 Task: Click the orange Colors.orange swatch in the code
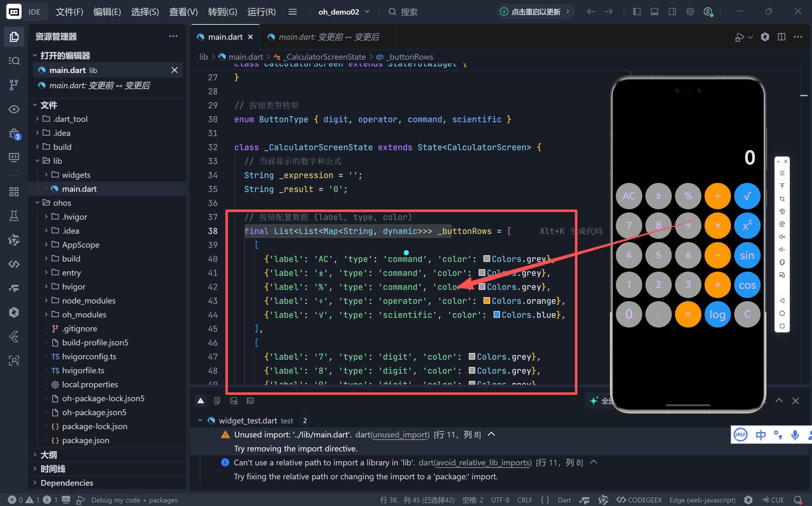[487, 301]
